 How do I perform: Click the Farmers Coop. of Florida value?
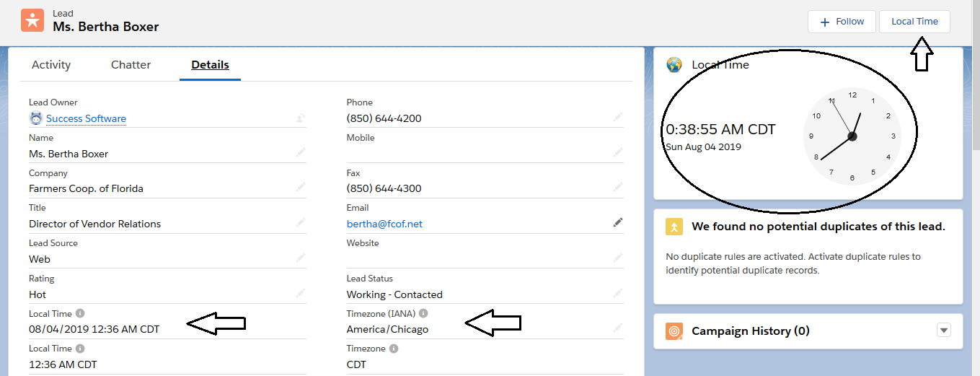[86, 188]
